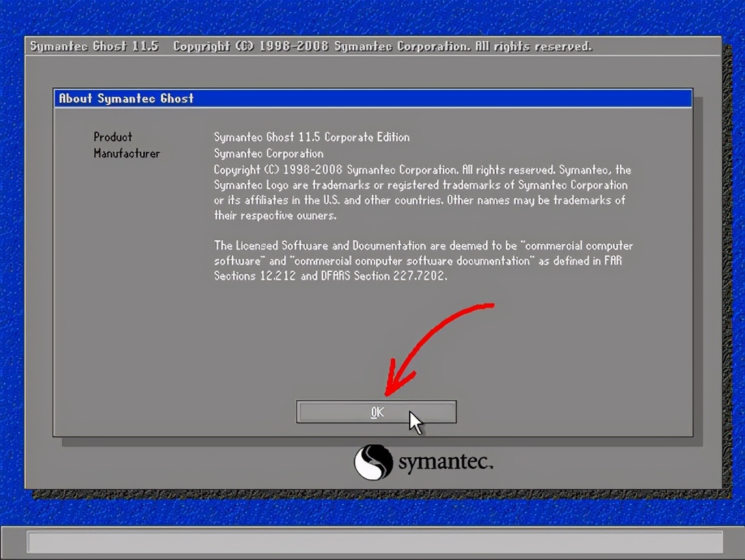
Task: Click the line starting The Licensed Software
Action: [423, 245]
